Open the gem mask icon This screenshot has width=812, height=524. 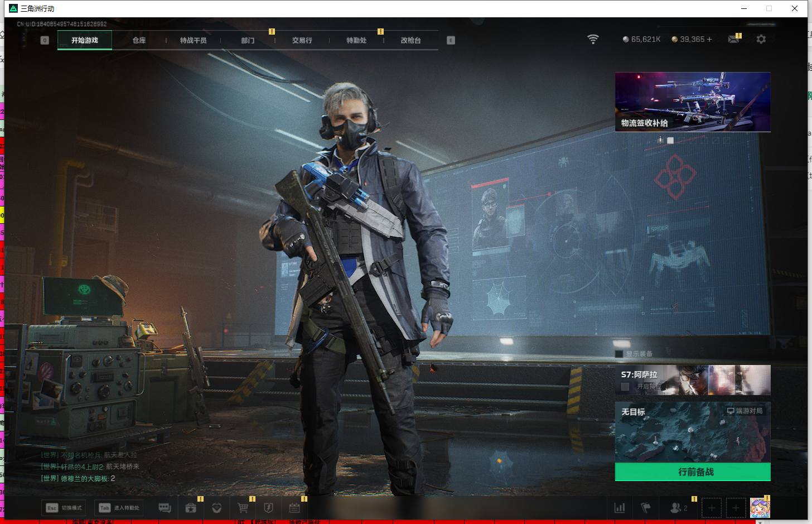pyautogui.click(x=217, y=508)
